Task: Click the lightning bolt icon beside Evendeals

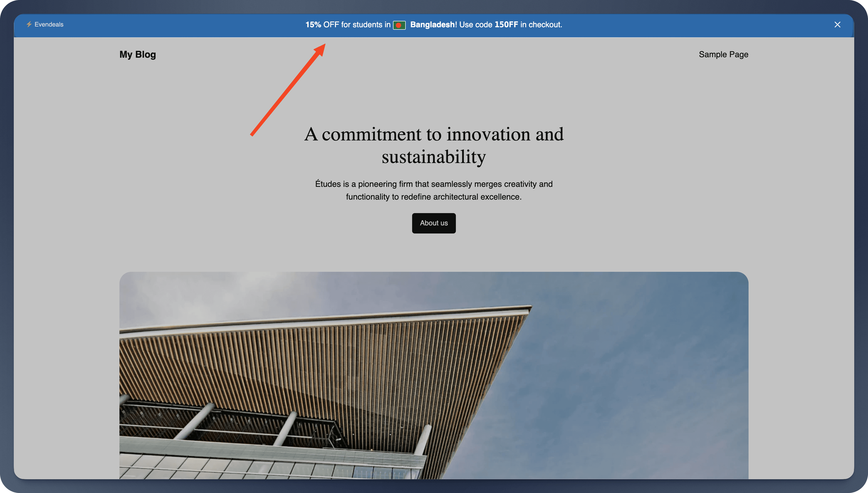Action: click(29, 24)
